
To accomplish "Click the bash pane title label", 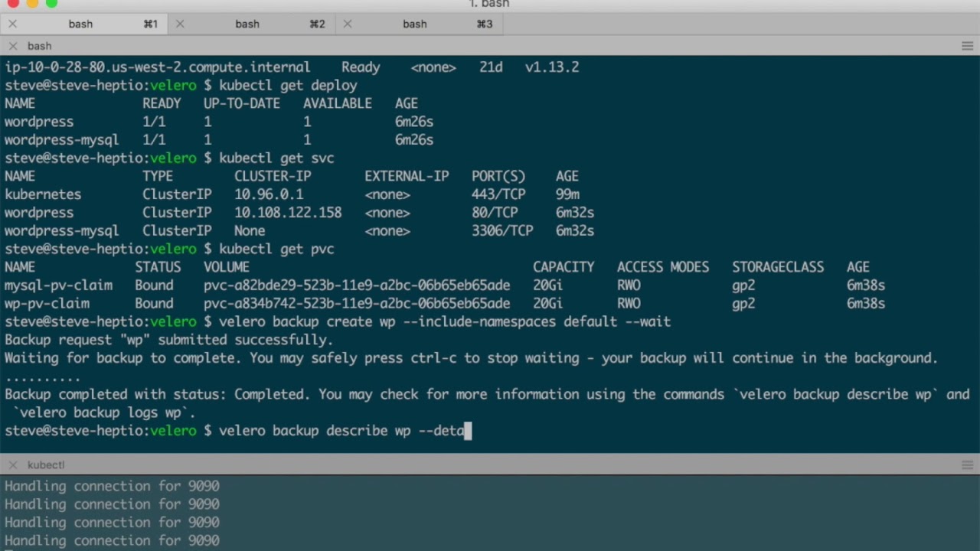I will [40, 46].
